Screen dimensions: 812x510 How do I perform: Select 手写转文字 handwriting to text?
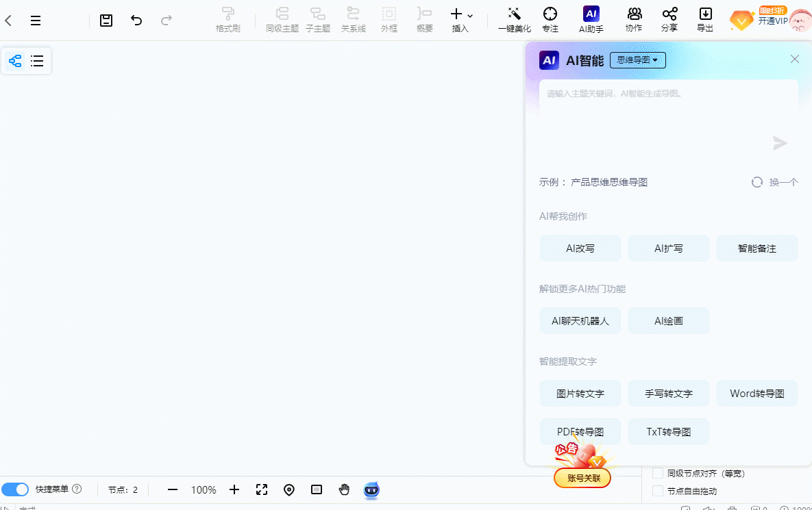669,394
